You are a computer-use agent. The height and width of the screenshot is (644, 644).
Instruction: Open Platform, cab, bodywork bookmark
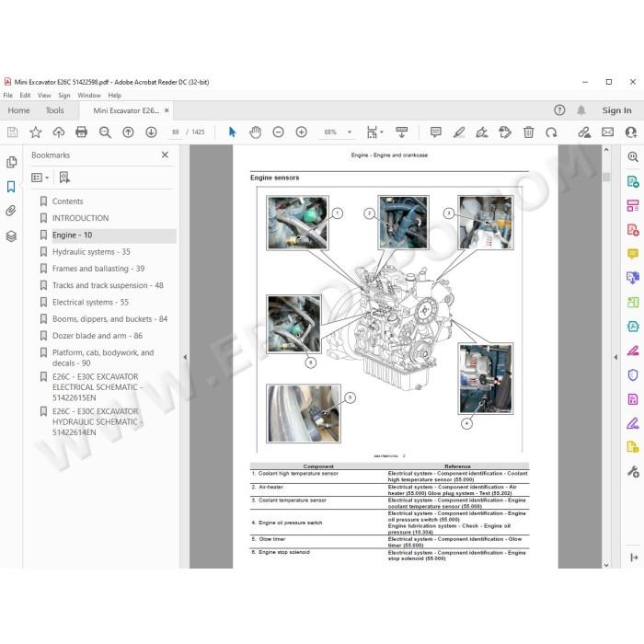[103, 358]
